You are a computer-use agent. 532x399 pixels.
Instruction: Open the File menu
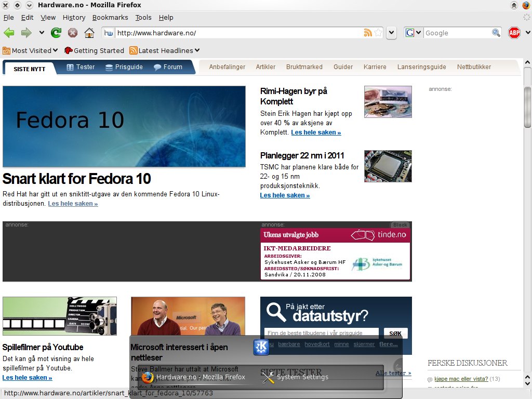8,17
